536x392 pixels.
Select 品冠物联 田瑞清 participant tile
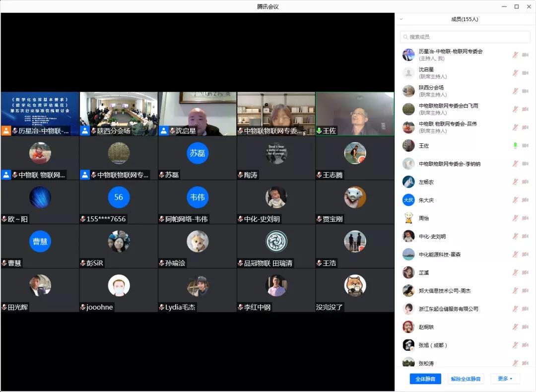point(276,246)
